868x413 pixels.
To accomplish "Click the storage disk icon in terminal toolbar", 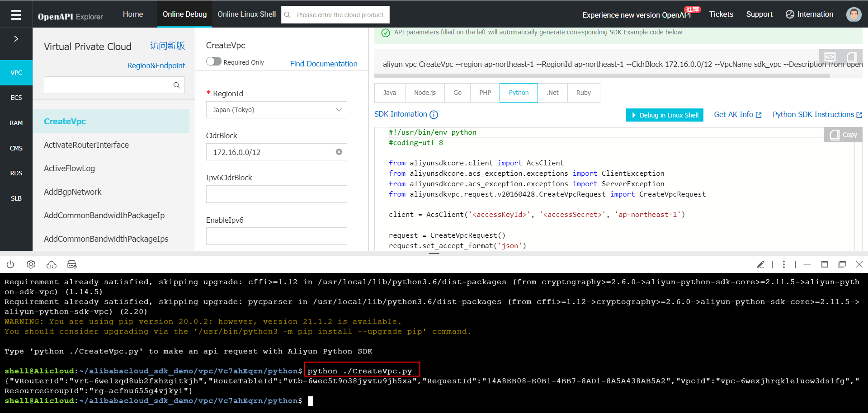I will [x=72, y=264].
